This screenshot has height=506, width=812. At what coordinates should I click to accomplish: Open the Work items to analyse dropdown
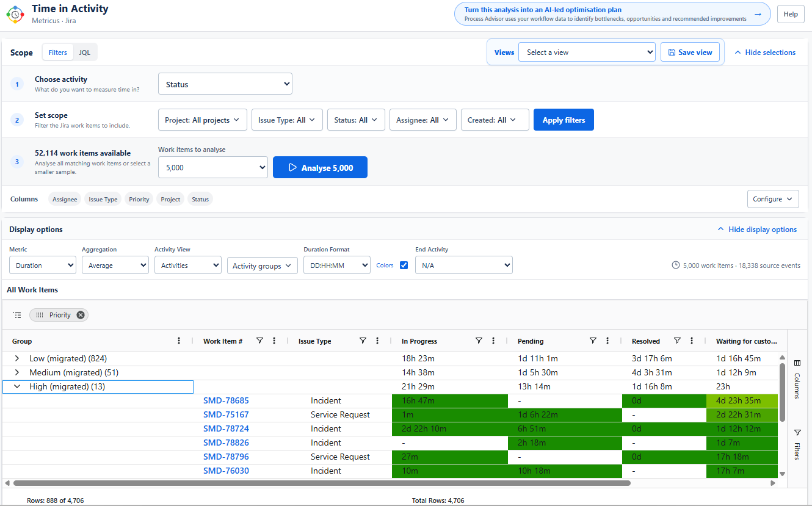pyautogui.click(x=213, y=167)
